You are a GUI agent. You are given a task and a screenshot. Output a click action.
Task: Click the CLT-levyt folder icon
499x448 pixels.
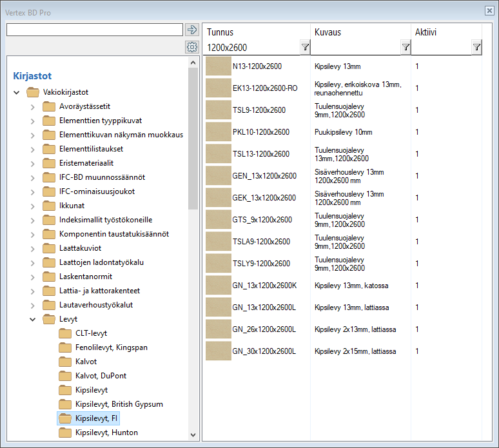65,333
